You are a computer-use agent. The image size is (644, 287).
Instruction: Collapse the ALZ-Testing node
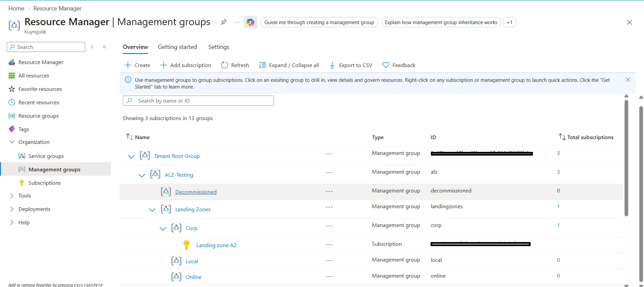coord(142,175)
